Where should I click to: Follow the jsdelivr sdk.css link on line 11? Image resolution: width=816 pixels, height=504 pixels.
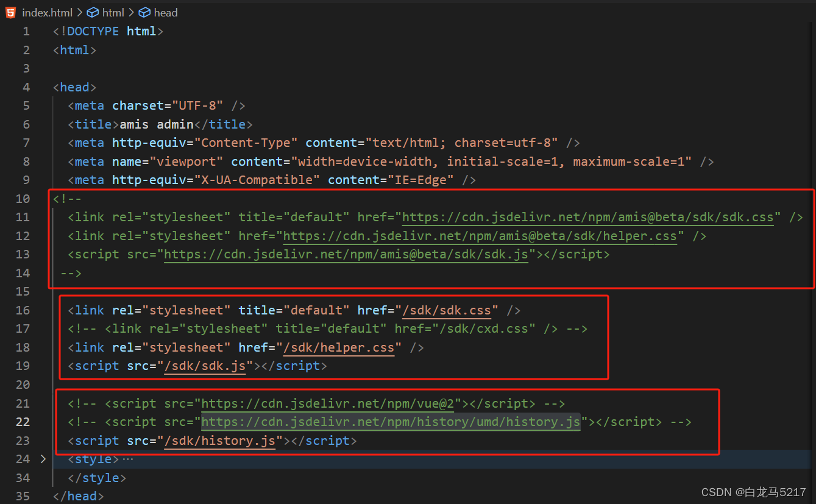588,217
